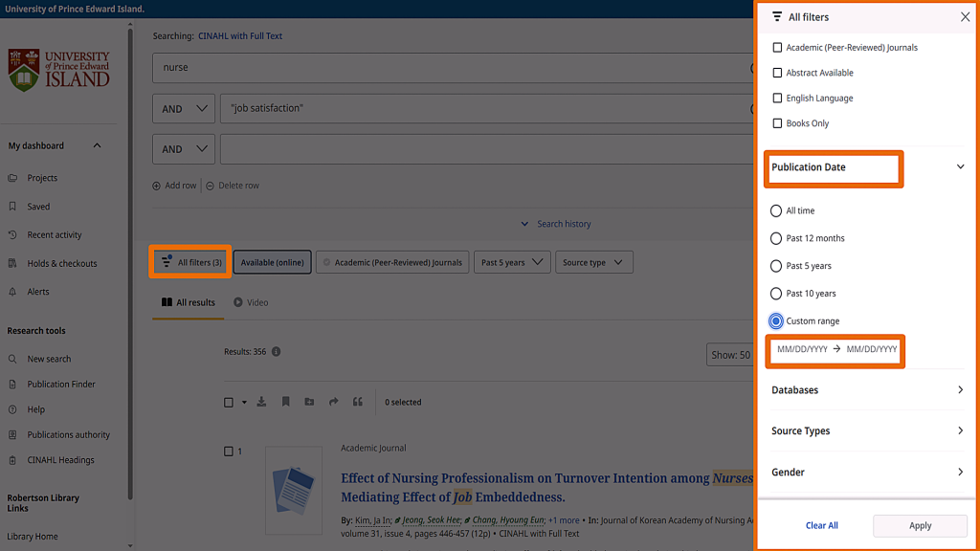Switch to the Video results tab
980x551 pixels.
(251, 302)
